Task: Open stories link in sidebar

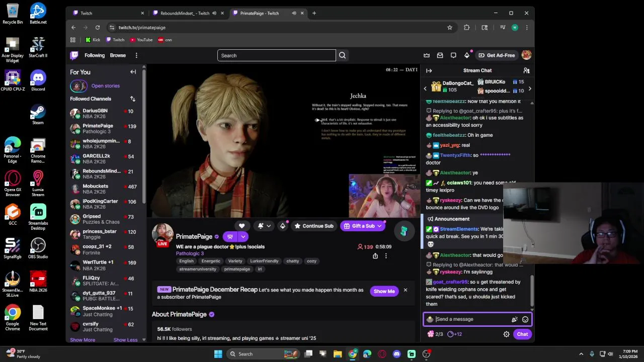Action: [106, 86]
